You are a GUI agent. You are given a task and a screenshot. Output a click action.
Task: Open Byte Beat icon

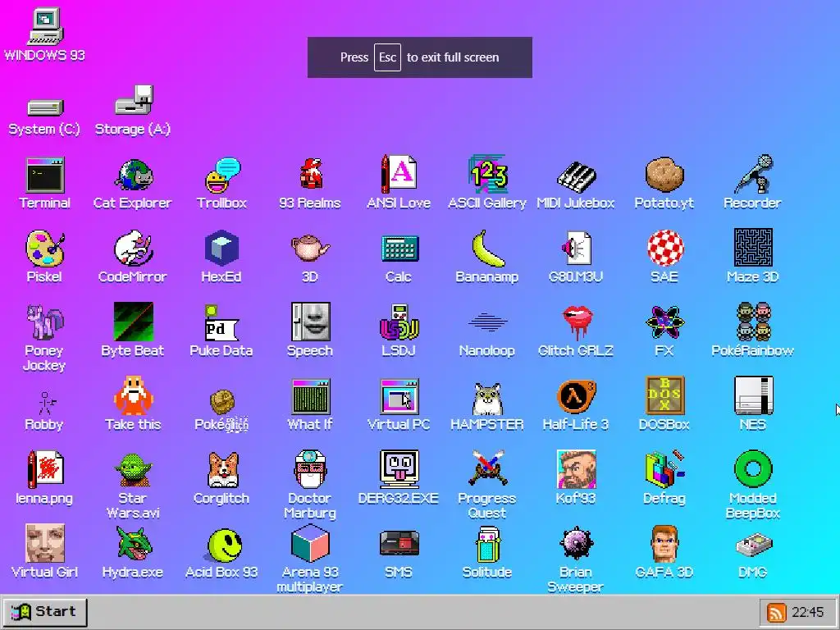tap(134, 322)
